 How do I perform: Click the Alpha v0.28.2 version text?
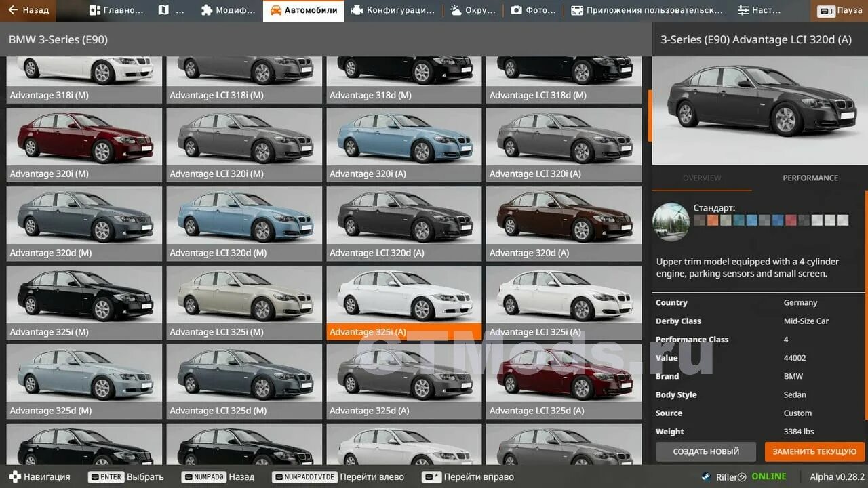pos(837,476)
